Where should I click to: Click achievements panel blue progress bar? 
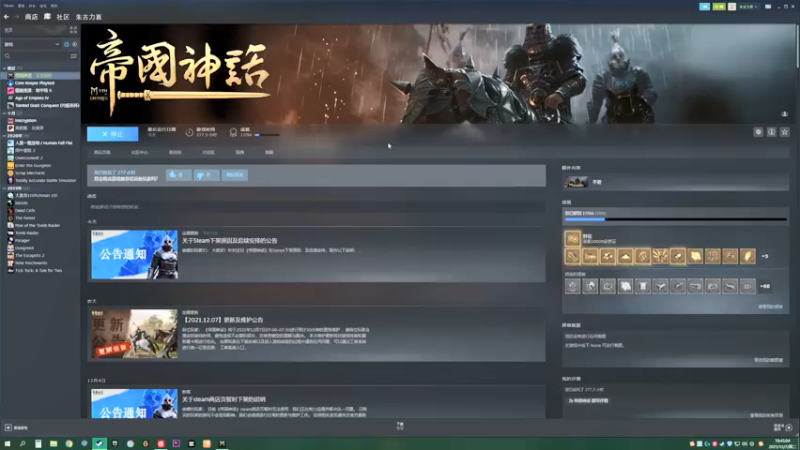[x=676, y=219]
